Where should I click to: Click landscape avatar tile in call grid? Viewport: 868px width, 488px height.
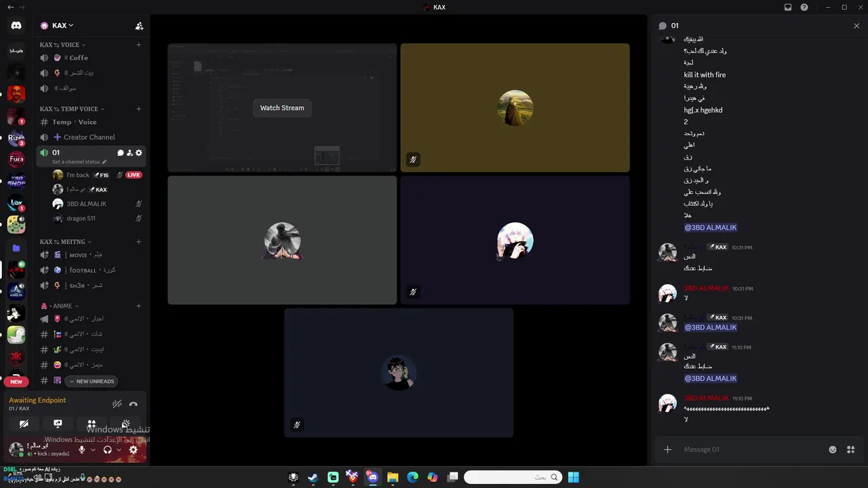(515, 108)
